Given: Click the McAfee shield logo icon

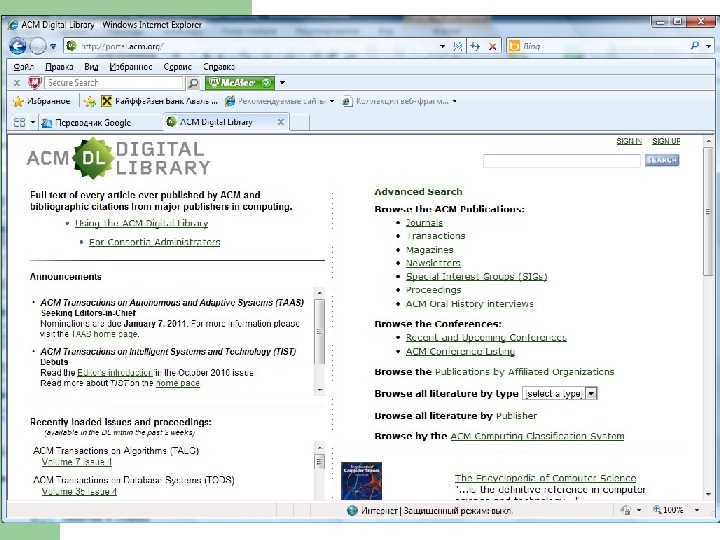Looking at the screenshot, I should 35,83.
